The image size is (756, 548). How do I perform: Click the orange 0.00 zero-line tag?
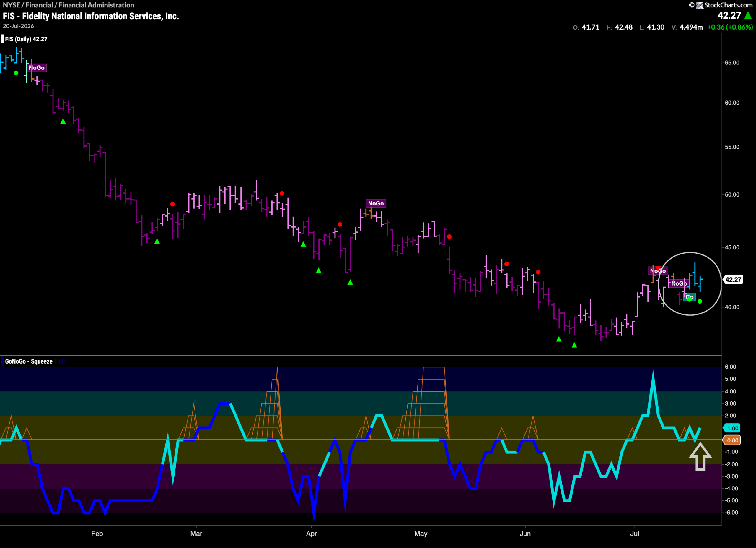coord(732,441)
